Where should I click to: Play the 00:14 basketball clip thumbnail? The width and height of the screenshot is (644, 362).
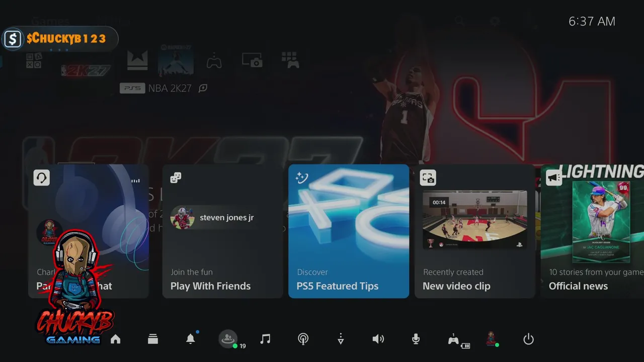point(474,220)
